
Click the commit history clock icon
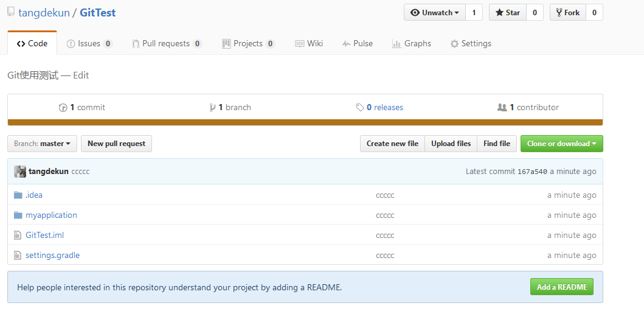click(63, 108)
